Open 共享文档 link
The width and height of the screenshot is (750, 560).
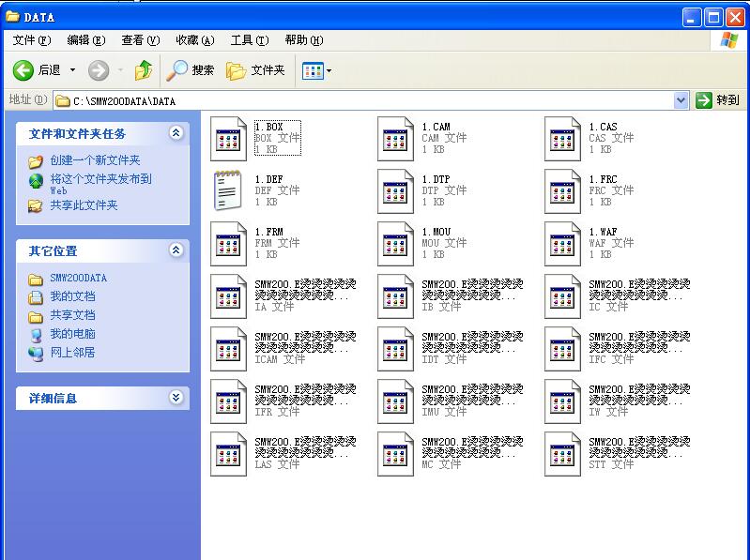pyautogui.click(x=72, y=315)
